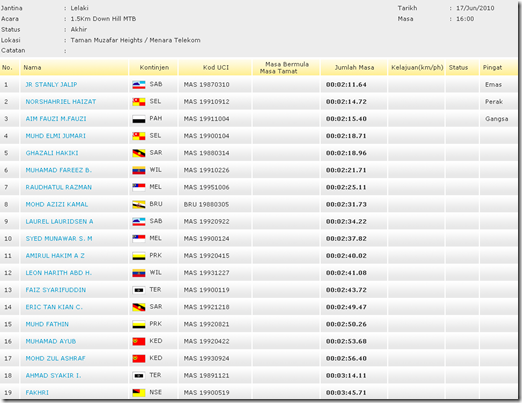Screen dimensions: 522x403
Task: Click the Nama column header
Action: point(32,68)
